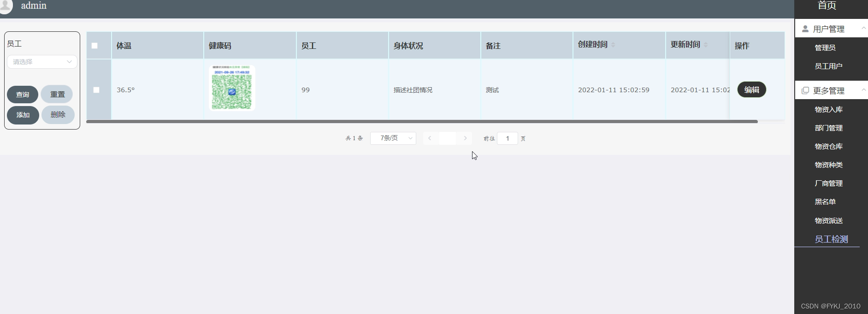The image size is (868, 314).
Task: Open the 7条/页 page size dropdown
Action: pos(393,138)
